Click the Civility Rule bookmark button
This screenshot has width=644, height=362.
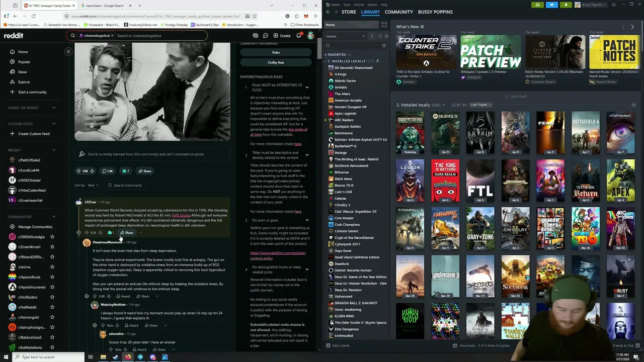(x=276, y=62)
